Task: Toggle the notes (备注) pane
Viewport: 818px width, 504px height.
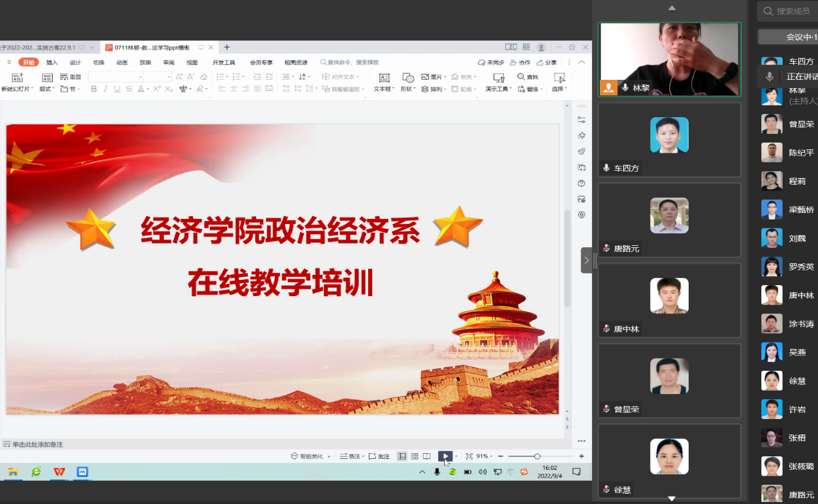Action: [351, 456]
